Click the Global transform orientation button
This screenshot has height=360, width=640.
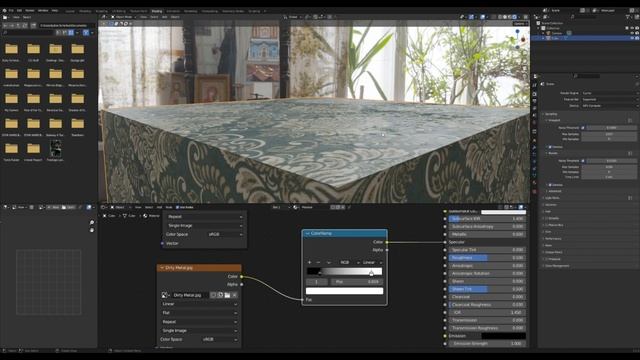tap(293, 17)
